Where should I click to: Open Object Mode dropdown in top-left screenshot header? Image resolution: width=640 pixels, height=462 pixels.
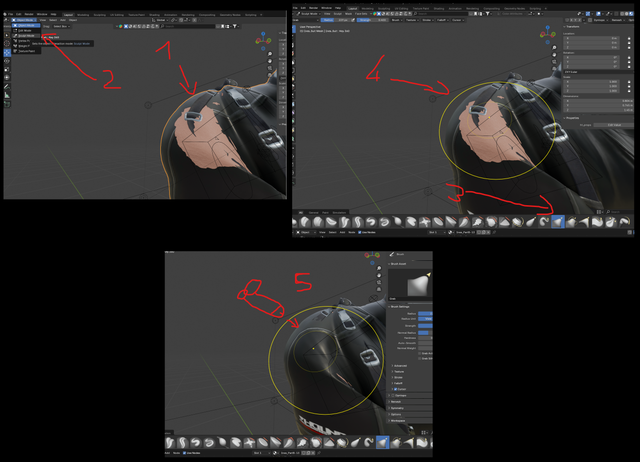(x=24, y=20)
